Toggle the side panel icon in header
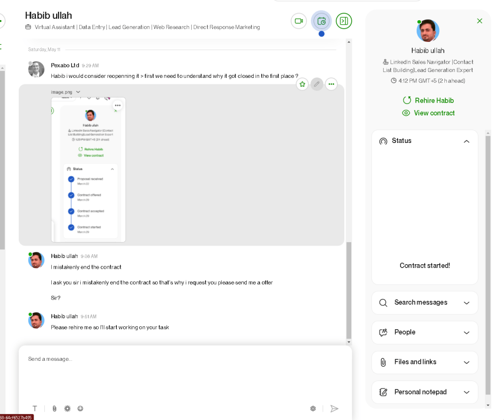The image size is (504, 420). coord(344,21)
